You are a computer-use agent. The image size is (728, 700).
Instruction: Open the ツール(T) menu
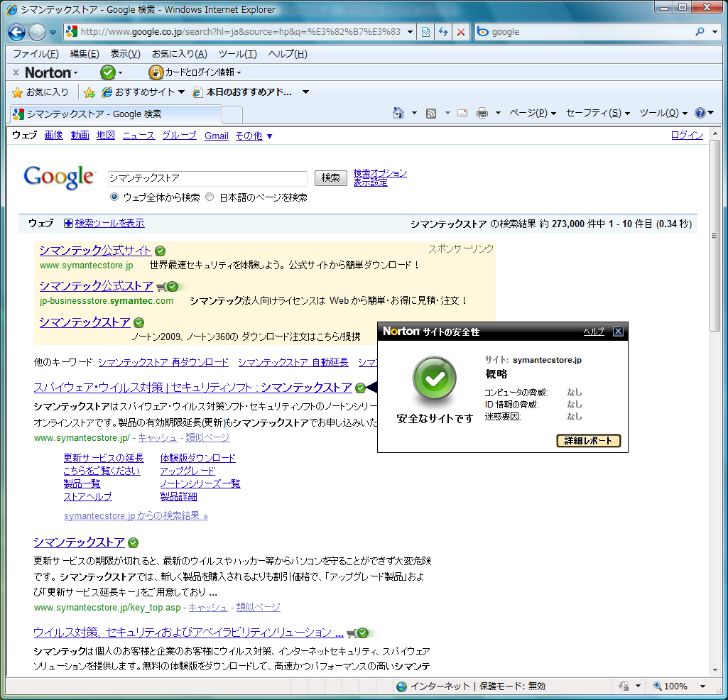[238, 54]
